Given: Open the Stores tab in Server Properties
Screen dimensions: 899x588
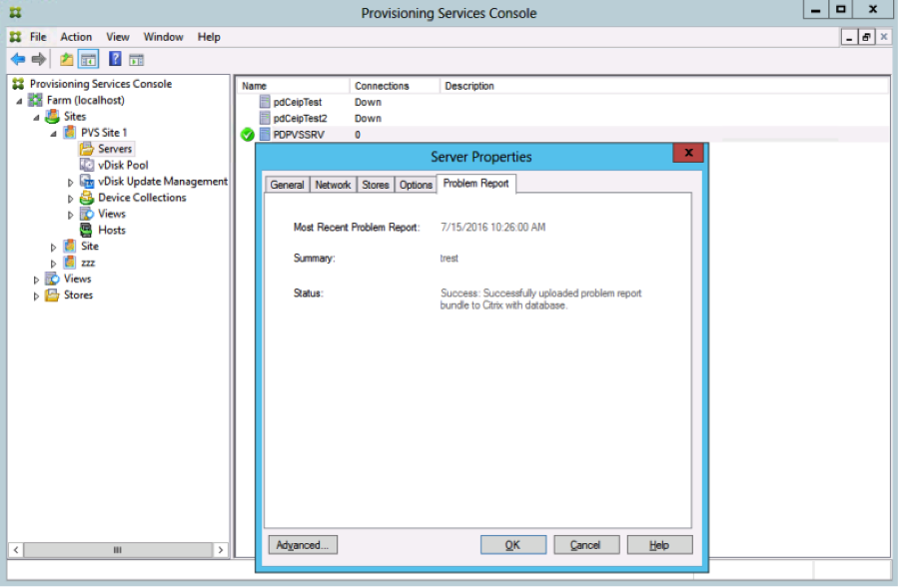Looking at the screenshot, I should tap(375, 185).
